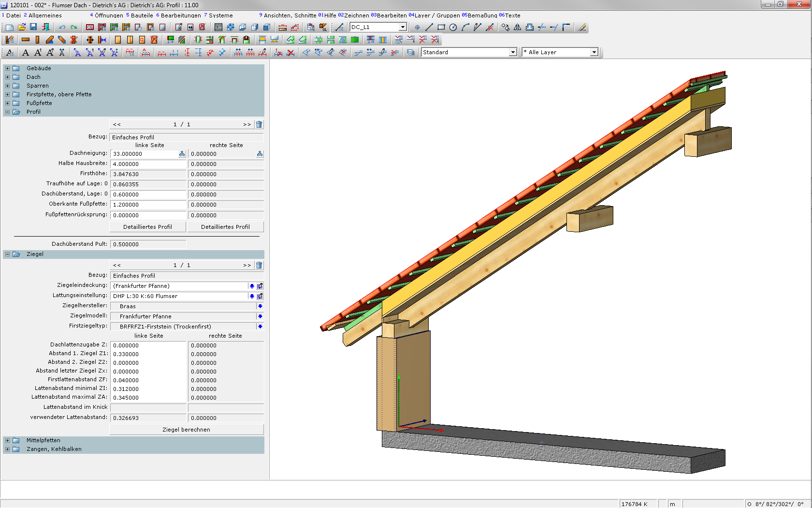Click the eraser icon in top toolbar

582,27
